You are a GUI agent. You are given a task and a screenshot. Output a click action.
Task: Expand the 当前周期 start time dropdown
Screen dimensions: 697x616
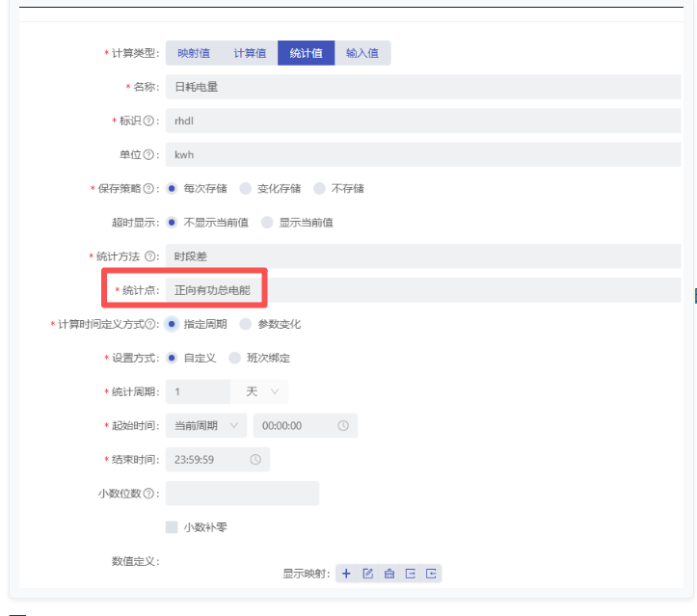tap(206, 425)
